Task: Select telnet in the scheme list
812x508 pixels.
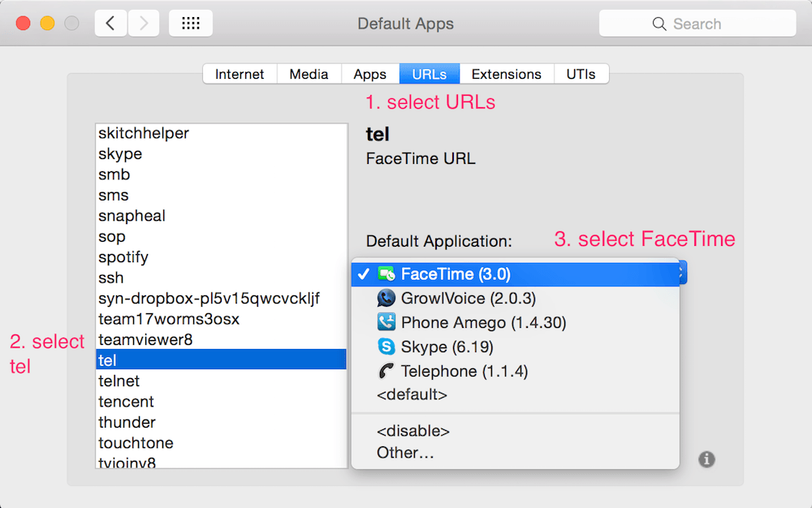Action: 222,381
